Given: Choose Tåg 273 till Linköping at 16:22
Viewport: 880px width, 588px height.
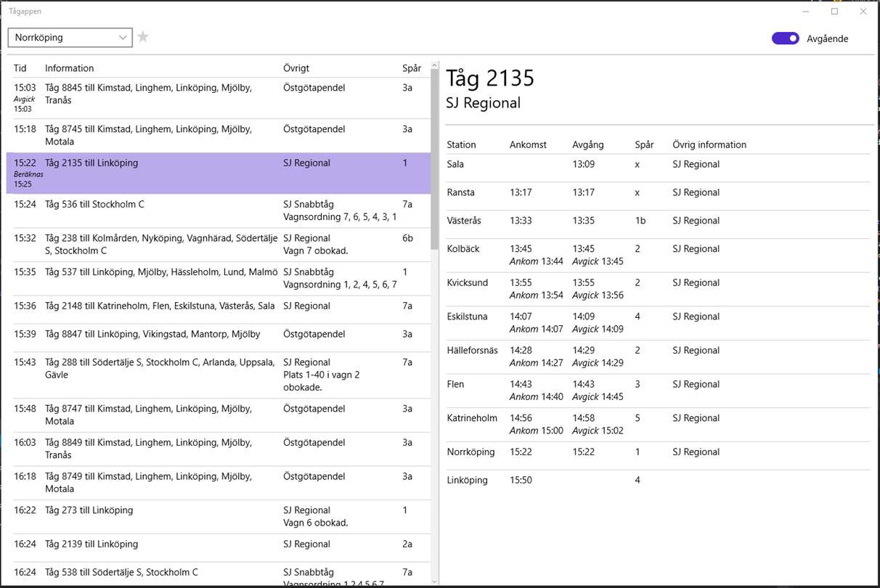Looking at the screenshot, I should [x=218, y=517].
